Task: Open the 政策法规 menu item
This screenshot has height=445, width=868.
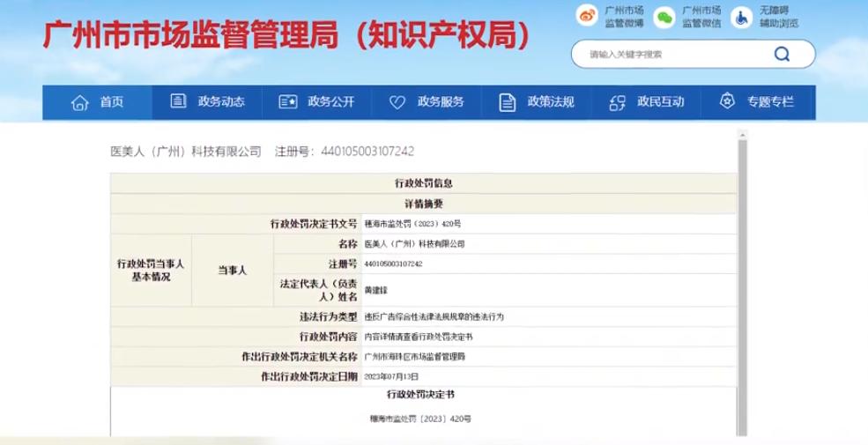Action: [537, 102]
